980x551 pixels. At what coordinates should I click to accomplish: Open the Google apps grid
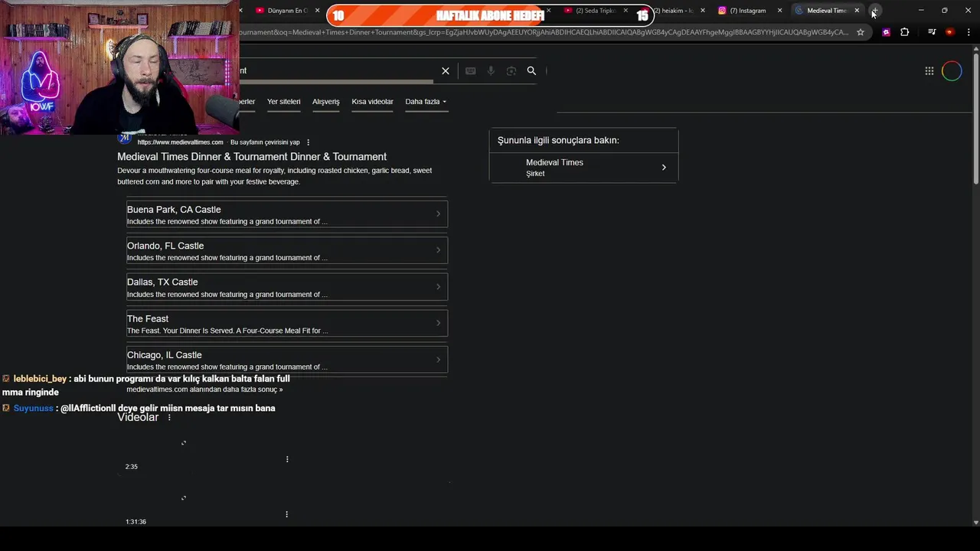point(929,71)
